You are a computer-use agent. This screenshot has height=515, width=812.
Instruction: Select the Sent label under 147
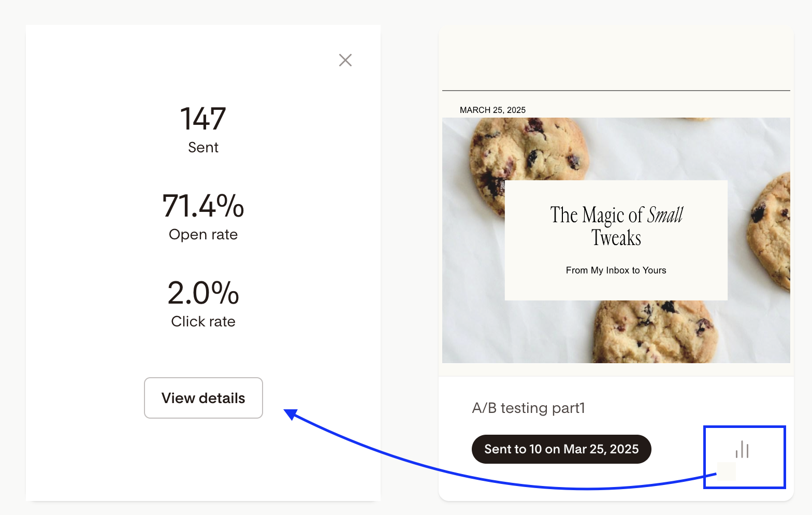pyautogui.click(x=203, y=148)
